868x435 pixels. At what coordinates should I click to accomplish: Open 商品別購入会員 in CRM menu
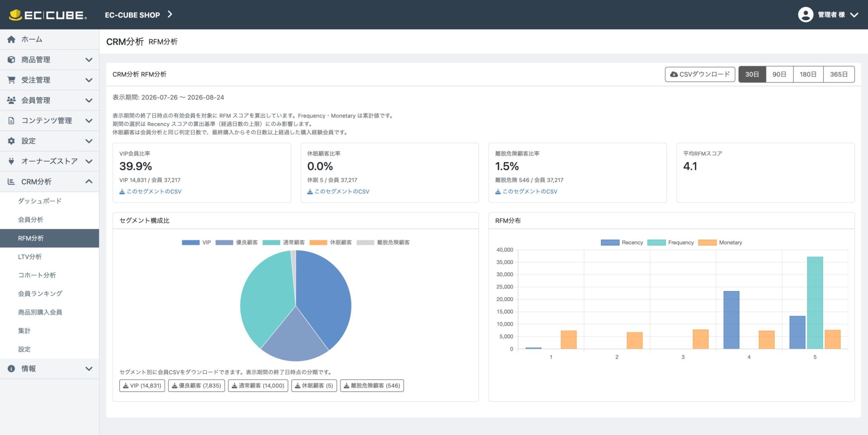40,312
